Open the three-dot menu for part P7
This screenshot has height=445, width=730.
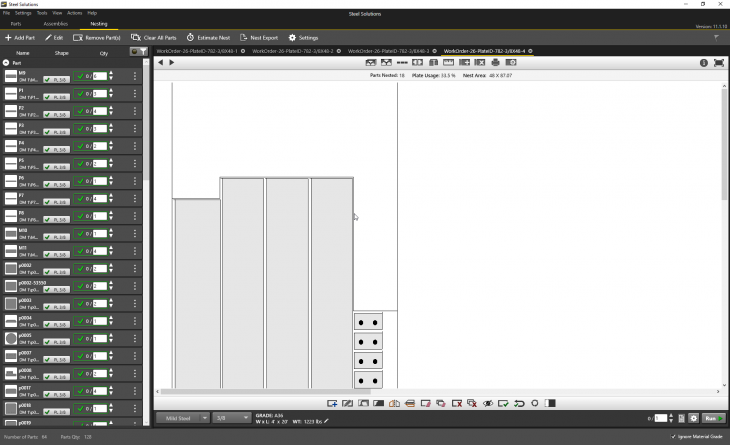135,198
